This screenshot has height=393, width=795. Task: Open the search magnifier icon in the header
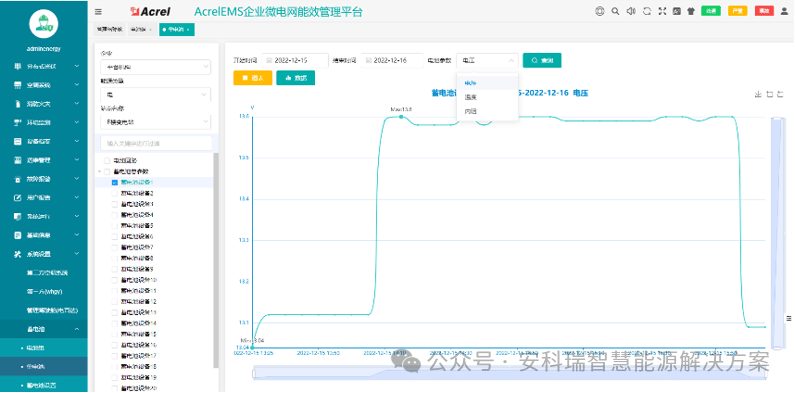tap(615, 11)
